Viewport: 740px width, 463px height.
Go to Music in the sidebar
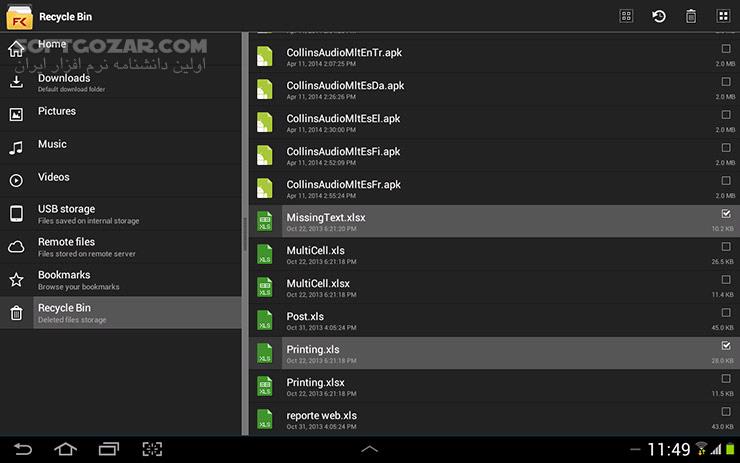(121, 148)
